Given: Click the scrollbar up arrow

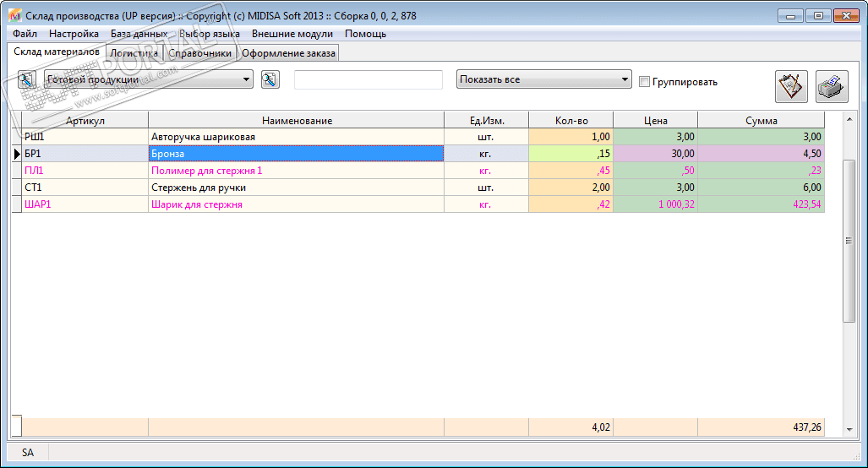Looking at the screenshot, I should click(x=849, y=119).
